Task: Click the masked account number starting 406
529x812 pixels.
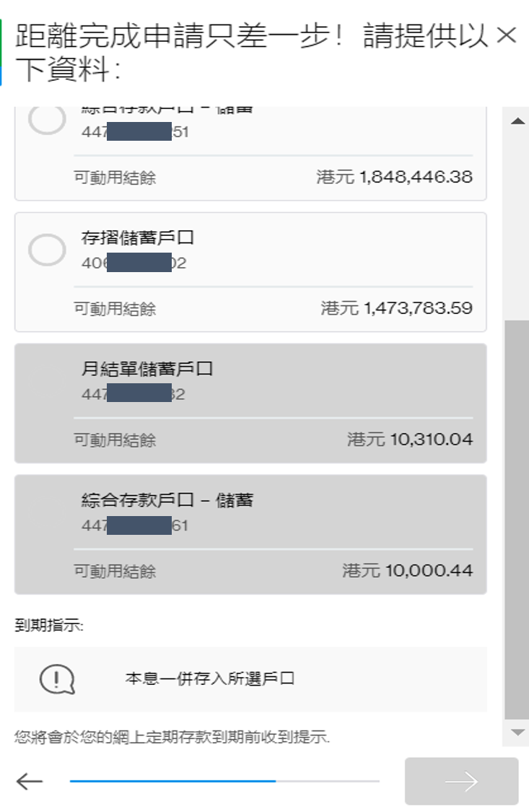Action: [x=134, y=263]
